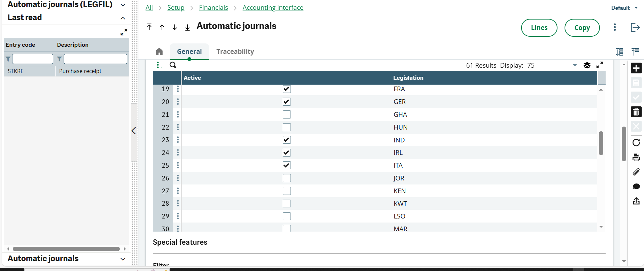Collapse the Last read section
The height and width of the screenshot is (271, 644).
tap(123, 18)
